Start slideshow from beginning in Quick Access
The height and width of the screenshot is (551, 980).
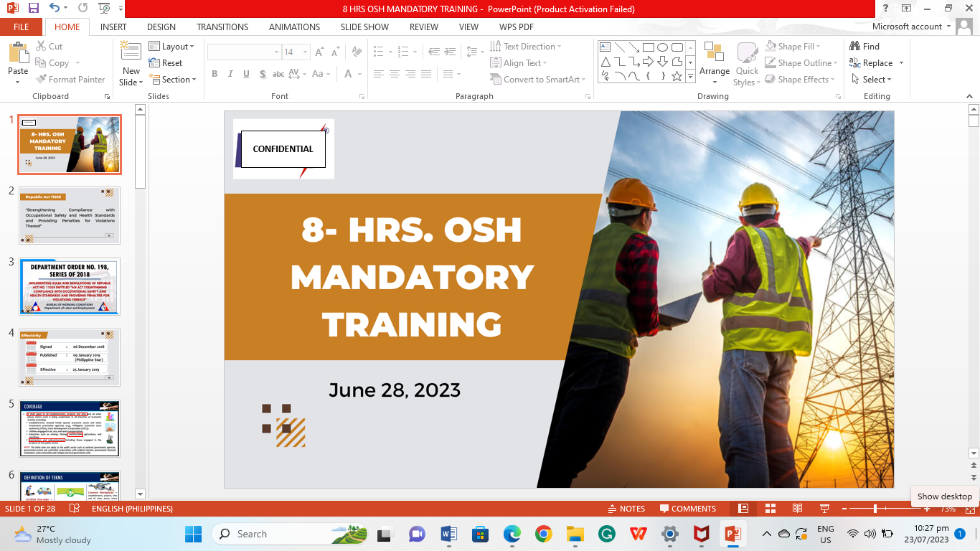(104, 9)
